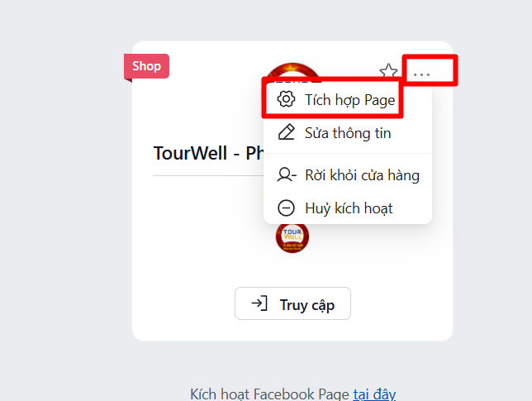The height and width of the screenshot is (401, 532).
Task: Click the 'Kích hoạt Facebook Page' text
Action: tap(270, 394)
